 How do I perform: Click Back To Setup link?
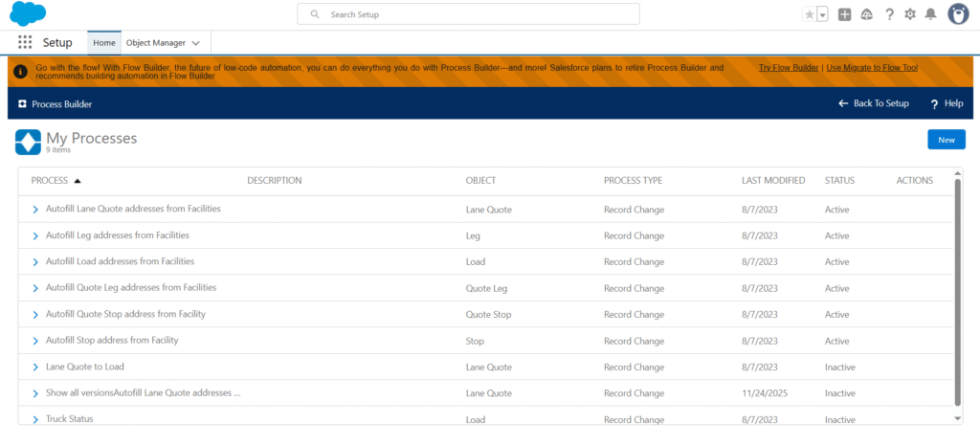pyautogui.click(x=873, y=103)
